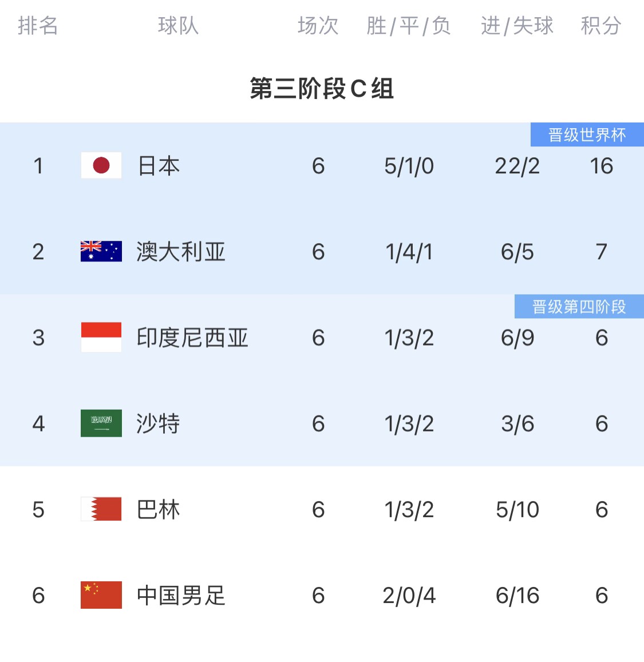The width and height of the screenshot is (644, 662).
Task: Click the Bahrain flag icon
Action: (101, 509)
